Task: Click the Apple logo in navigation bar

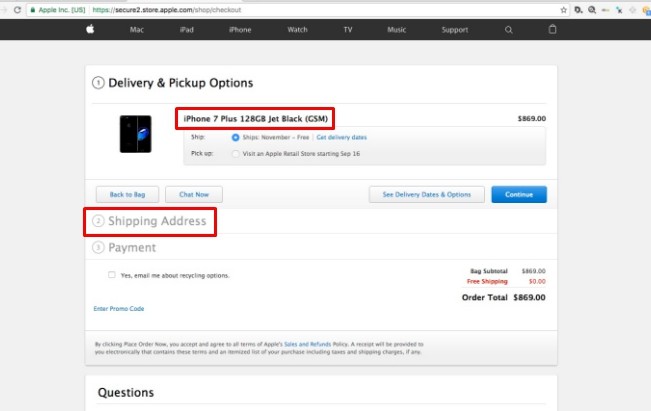Action: pyautogui.click(x=90, y=30)
